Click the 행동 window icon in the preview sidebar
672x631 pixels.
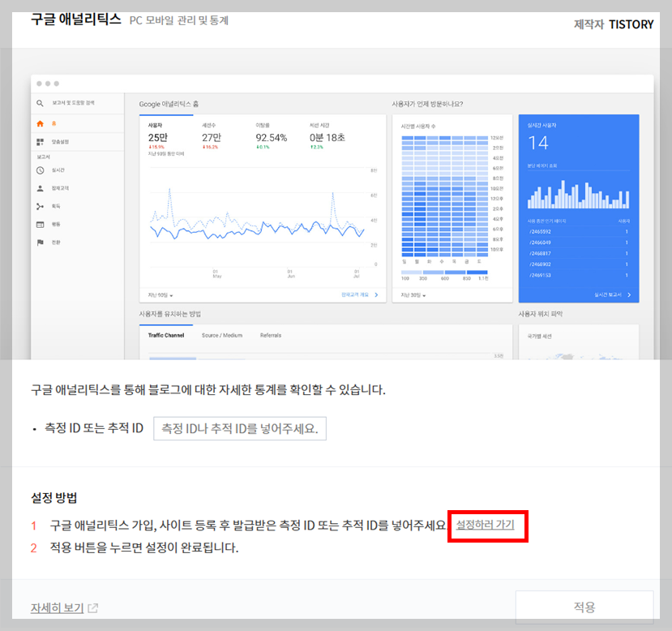41,224
